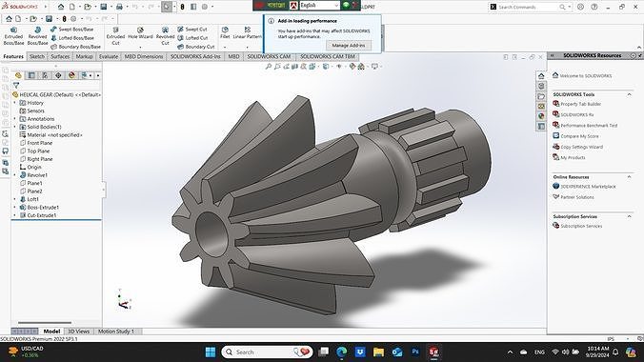
Task: Expand the Revolve1 feature node
Action: (x=15, y=175)
